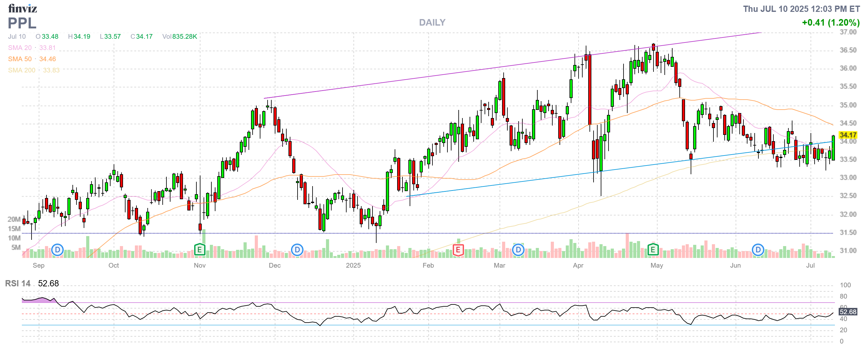Viewport: 868px width, 351px height.
Task: Click the PPL ticker symbol
Action: click(x=22, y=23)
